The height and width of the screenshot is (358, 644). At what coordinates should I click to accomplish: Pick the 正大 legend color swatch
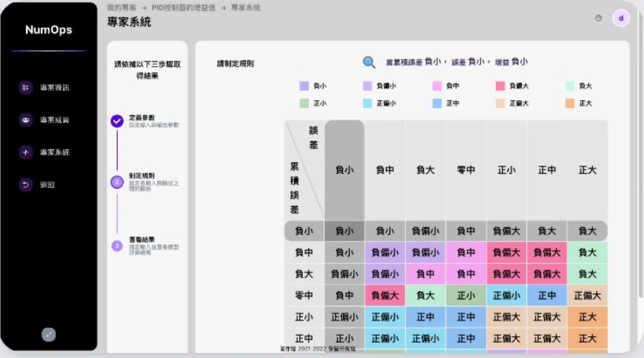pos(570,103)
